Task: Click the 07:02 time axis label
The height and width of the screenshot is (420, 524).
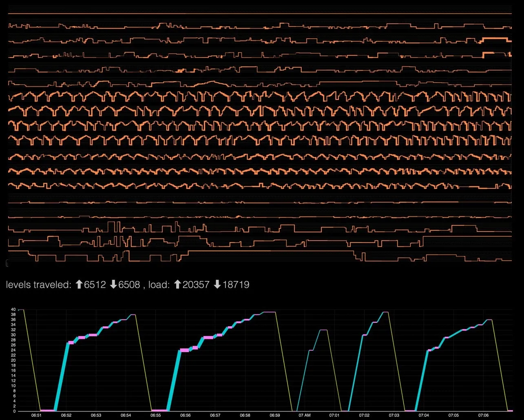Action: coord(364,416)
